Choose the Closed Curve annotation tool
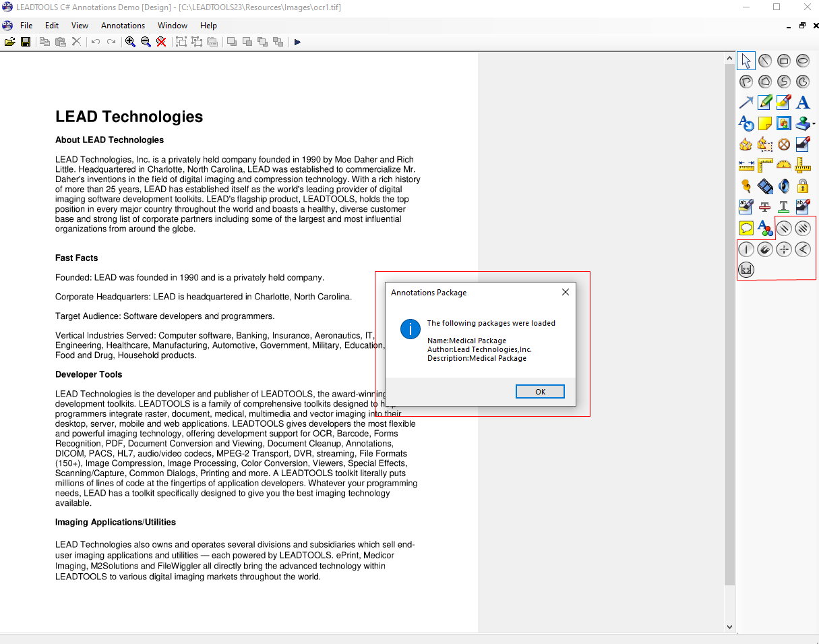Screen dimensions: 819x644 803,82
